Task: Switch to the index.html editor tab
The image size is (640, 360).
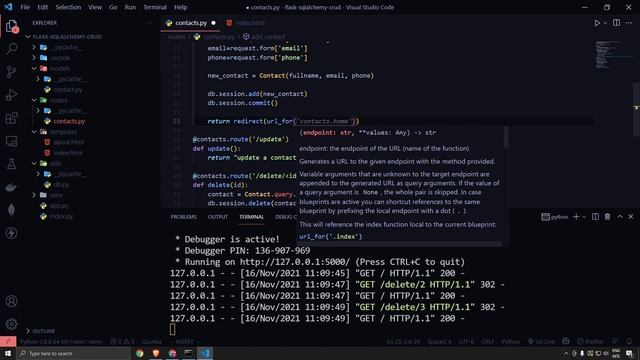Action: coord(246,23)
